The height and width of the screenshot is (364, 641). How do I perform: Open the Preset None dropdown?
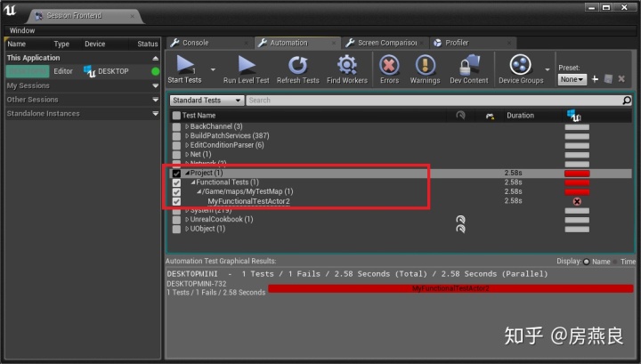point(572,79)
